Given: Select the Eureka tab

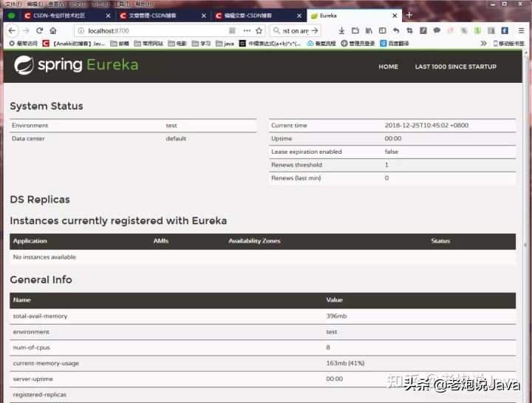Looking at the screenshot, I should tap(354, 16).
